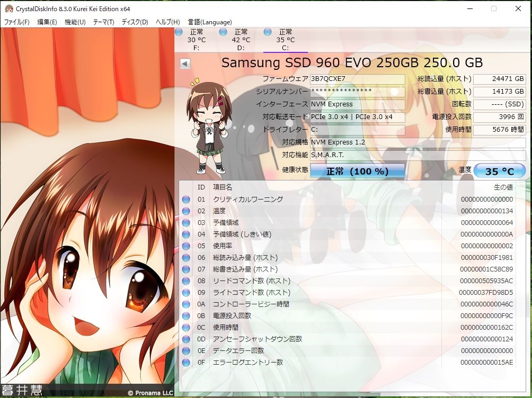Viewport: 532px width, 398px height.
Task: Click the NVM Express interface field
Action: (358, 104)
